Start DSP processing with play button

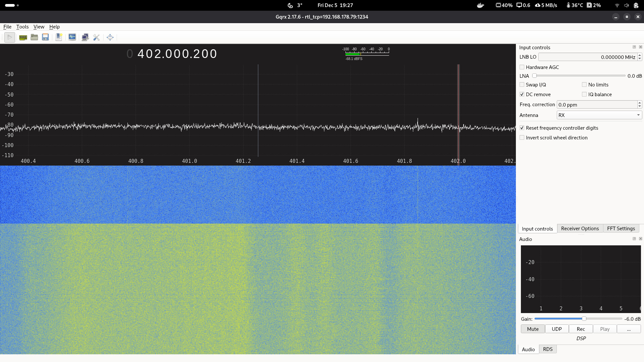point(10,37)
